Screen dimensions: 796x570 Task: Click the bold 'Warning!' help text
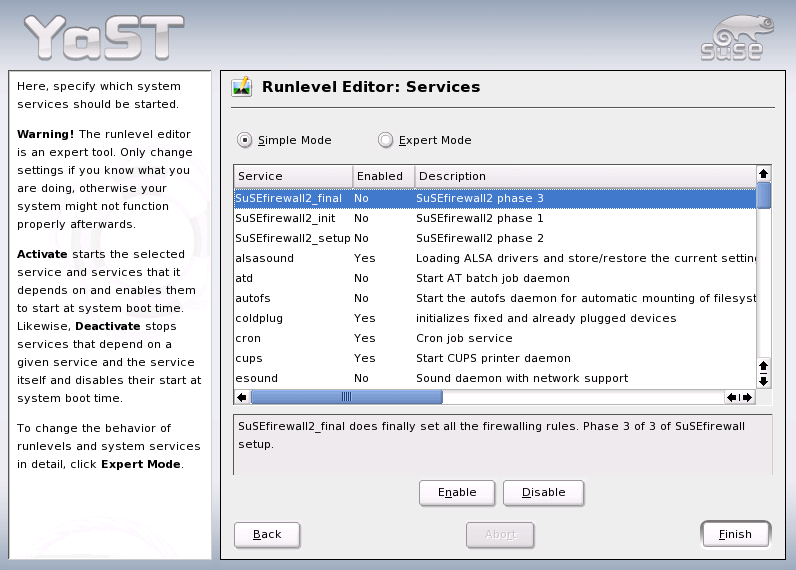coord(46,135)
